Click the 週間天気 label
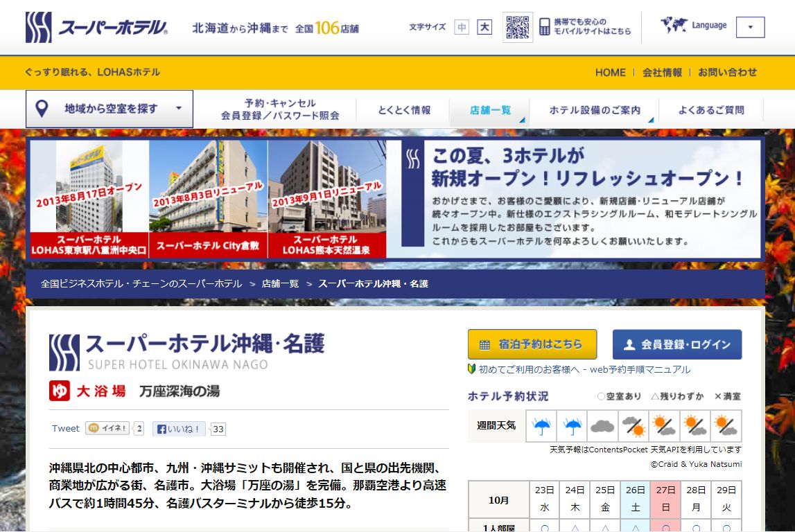 click(x=496, y=425)
